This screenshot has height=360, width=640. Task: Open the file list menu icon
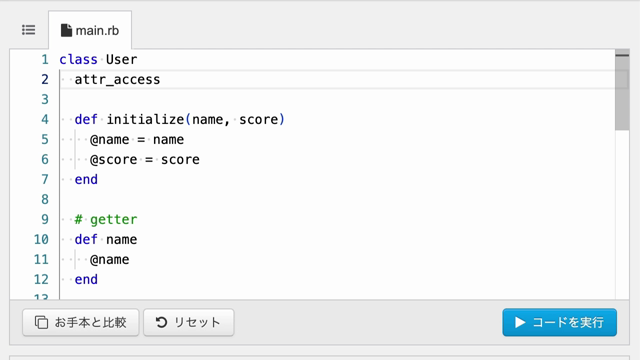point(29,30)
